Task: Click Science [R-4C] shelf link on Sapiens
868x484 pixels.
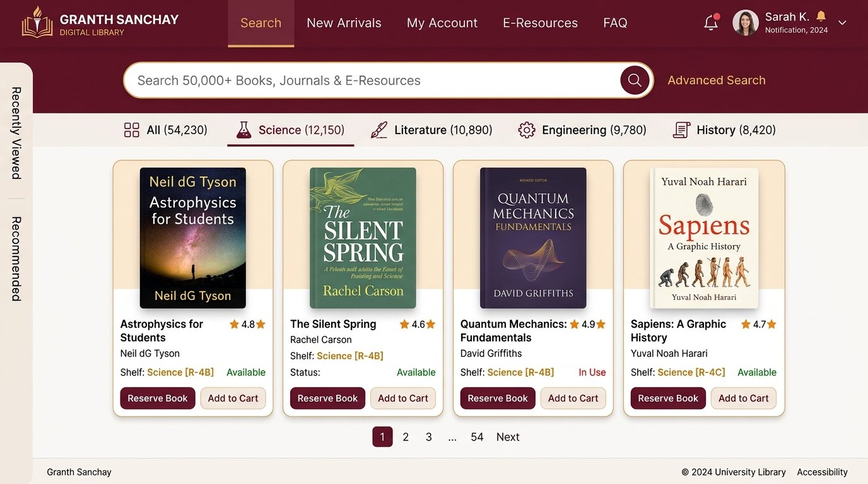Action: click(x=691, y=372)
